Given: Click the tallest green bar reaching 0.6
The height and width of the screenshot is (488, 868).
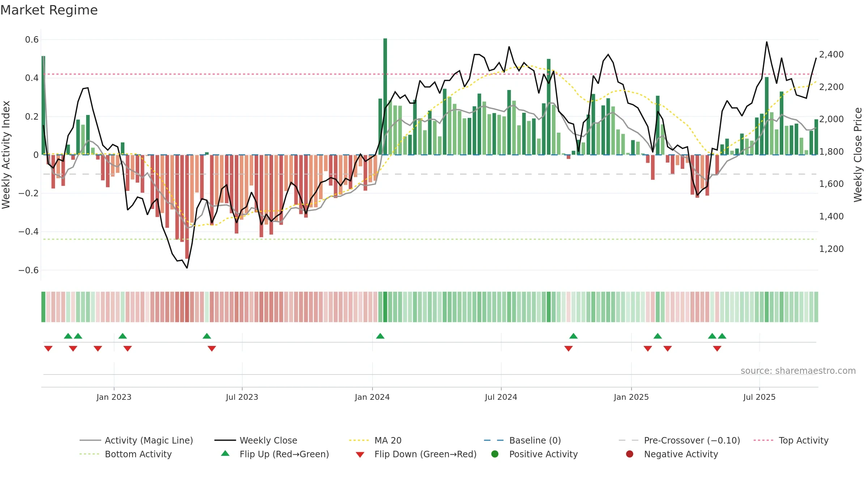Looking at the screenshot, I should click(385, 97).
